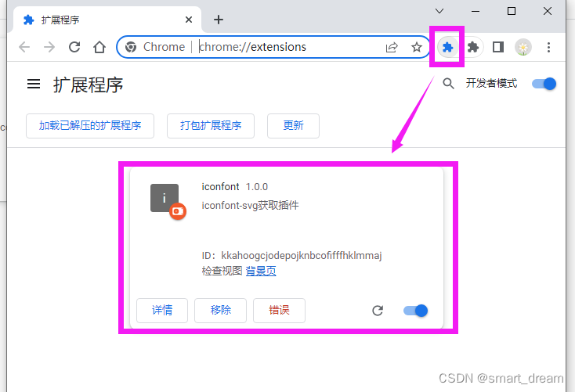The height and width of the screenshot is (392, 575).
Task: Open the hamburger main menu
Action: tap(34, 85)
